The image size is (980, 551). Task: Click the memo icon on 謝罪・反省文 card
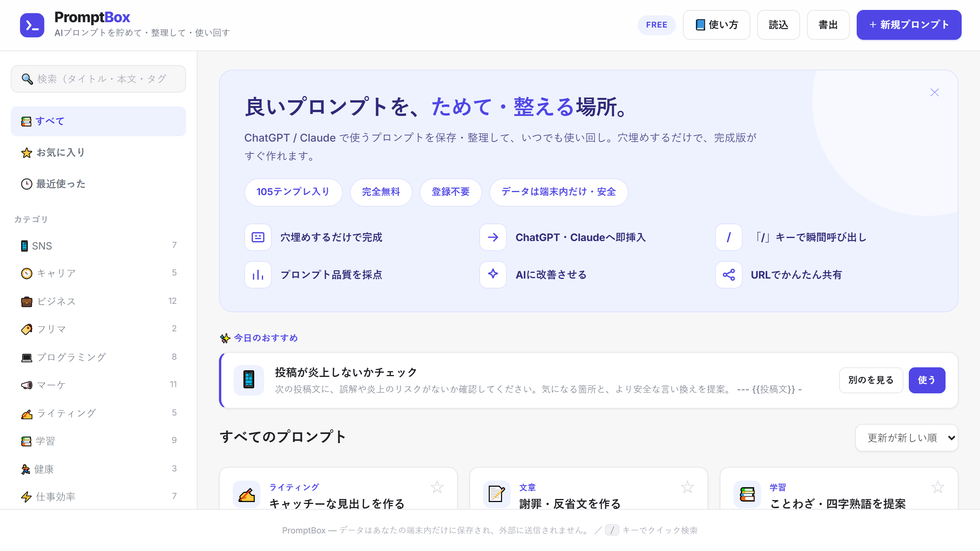pos(497,494)
